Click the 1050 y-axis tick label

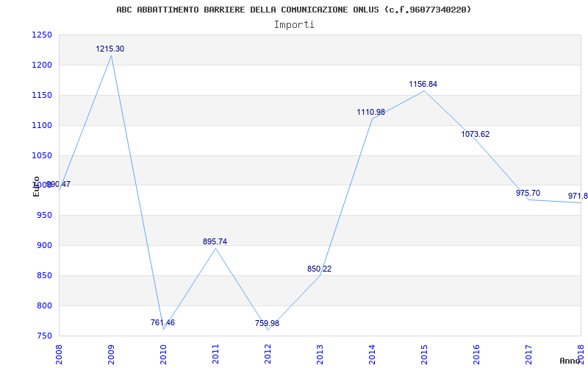[x=42, y=155]
